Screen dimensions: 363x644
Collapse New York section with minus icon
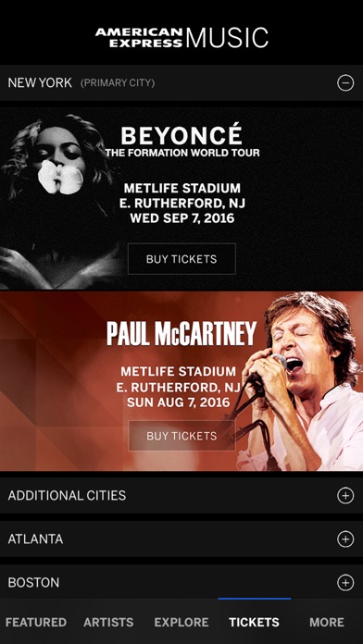[345, 83]
